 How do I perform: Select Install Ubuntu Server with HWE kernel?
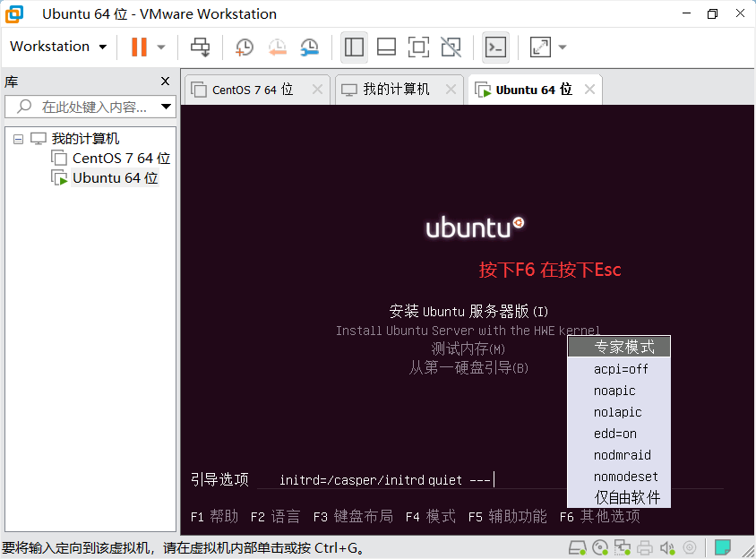click(x=468, y=331)
